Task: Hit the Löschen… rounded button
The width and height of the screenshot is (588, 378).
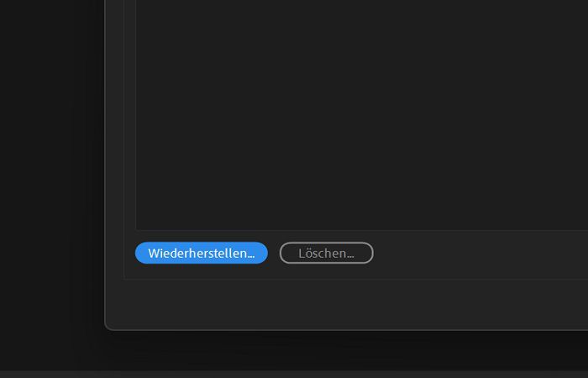Action: click(326, 253)
